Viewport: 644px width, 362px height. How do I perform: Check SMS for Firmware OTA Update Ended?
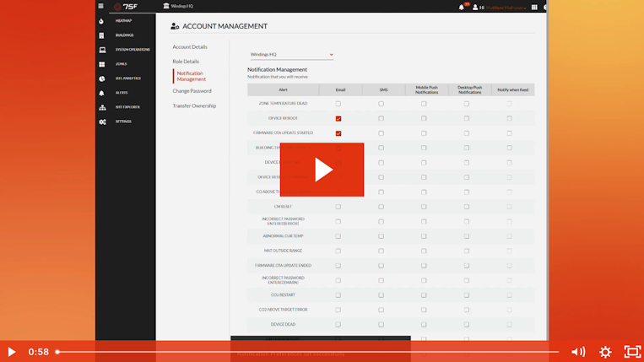(382, 266)
